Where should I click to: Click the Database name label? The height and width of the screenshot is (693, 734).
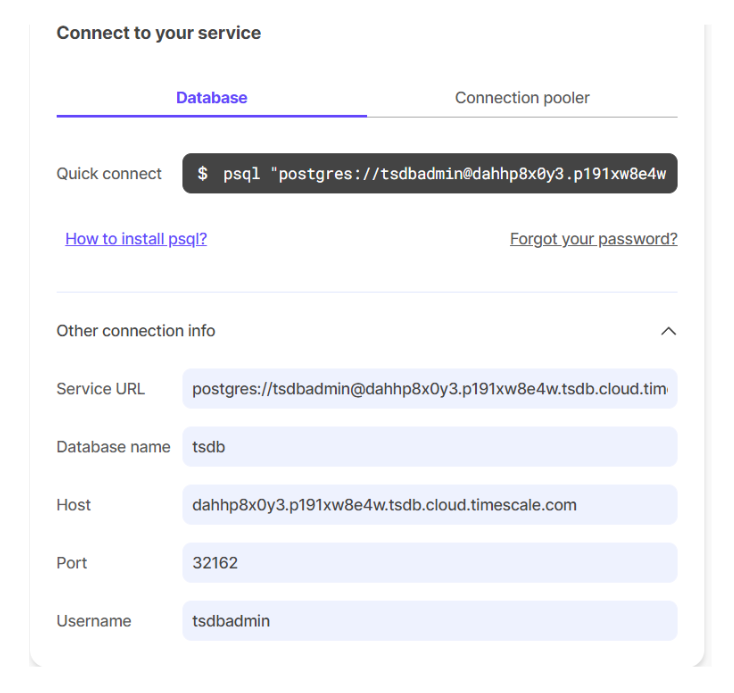113,447
